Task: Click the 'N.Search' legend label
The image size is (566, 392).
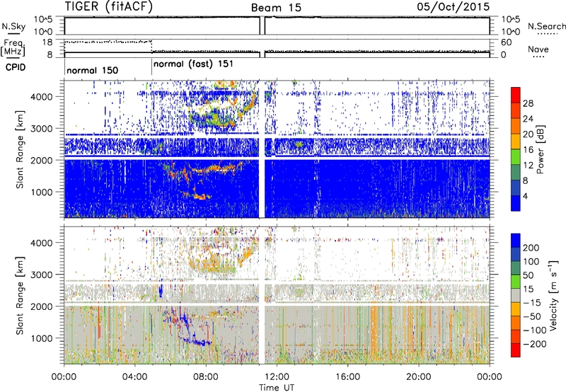Action: (546, 26)
